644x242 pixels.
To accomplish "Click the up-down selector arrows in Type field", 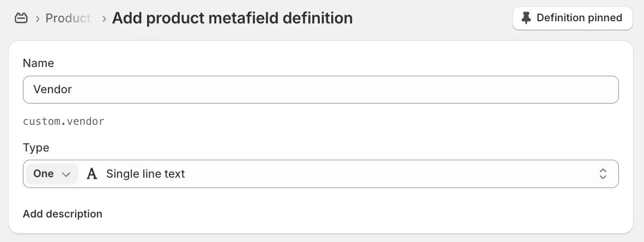I will [x=603, y=174].
